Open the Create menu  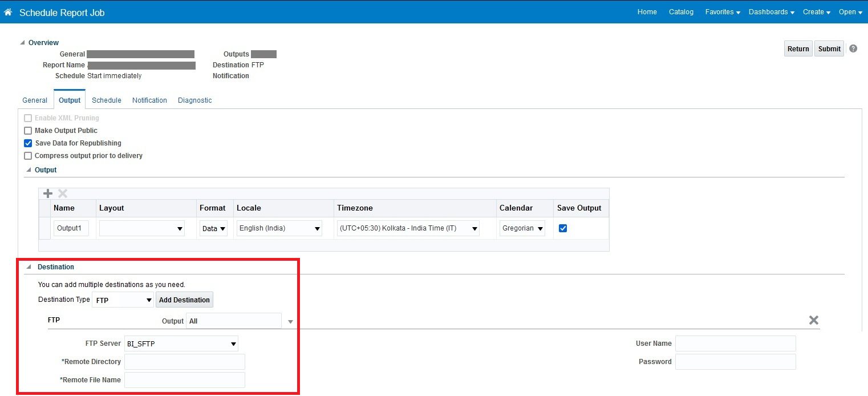[817, 12]
